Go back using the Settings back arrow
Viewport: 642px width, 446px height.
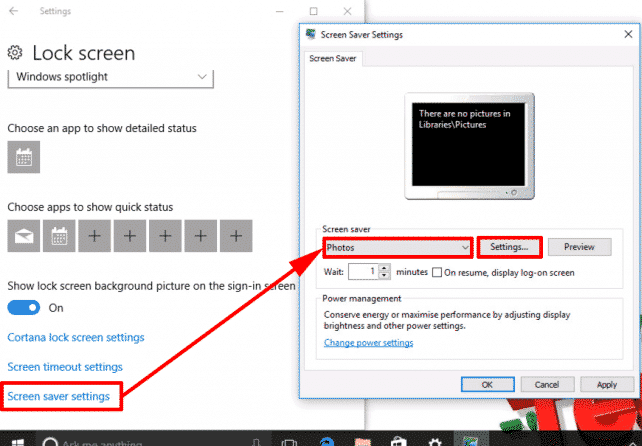coord(14,11)
